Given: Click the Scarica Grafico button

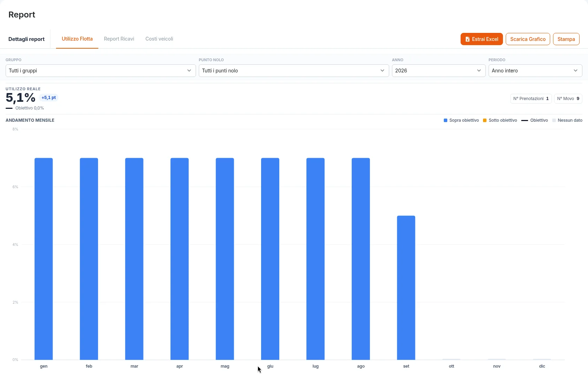Looking at the screenshot, I should [x=528, y=39].
